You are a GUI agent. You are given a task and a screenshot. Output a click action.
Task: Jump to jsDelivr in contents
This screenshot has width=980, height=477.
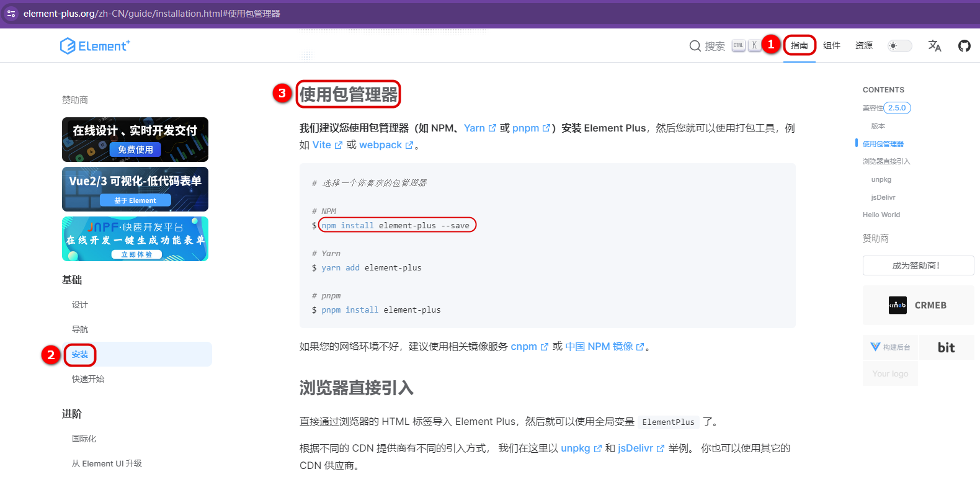click(883, 197)
